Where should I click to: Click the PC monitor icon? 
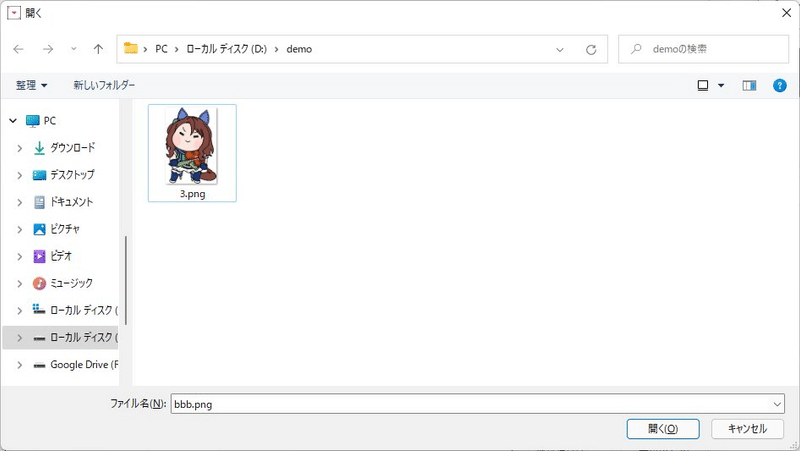[33, 121]
